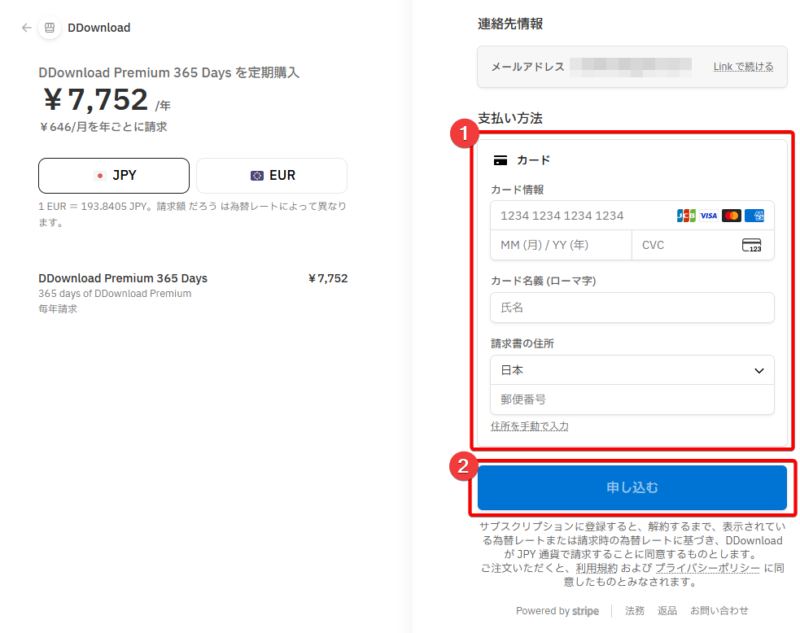Click 住所を手動で入力 link
800x633 pixels.
[530, 426]
